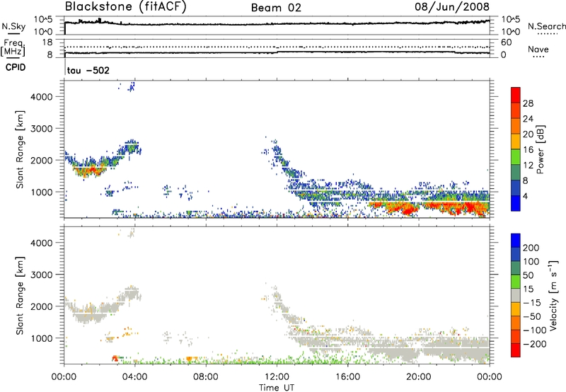The width and height of the screenshot is (566, 392).
Task: Click the 'N.Search' legend label
Action: point(547,26)
